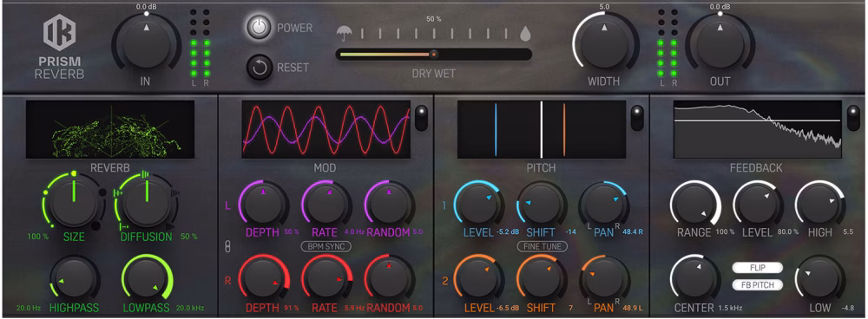Screen dimensions: 868x319
Task: Toggle the POWER button
Action: click(259, 27)
